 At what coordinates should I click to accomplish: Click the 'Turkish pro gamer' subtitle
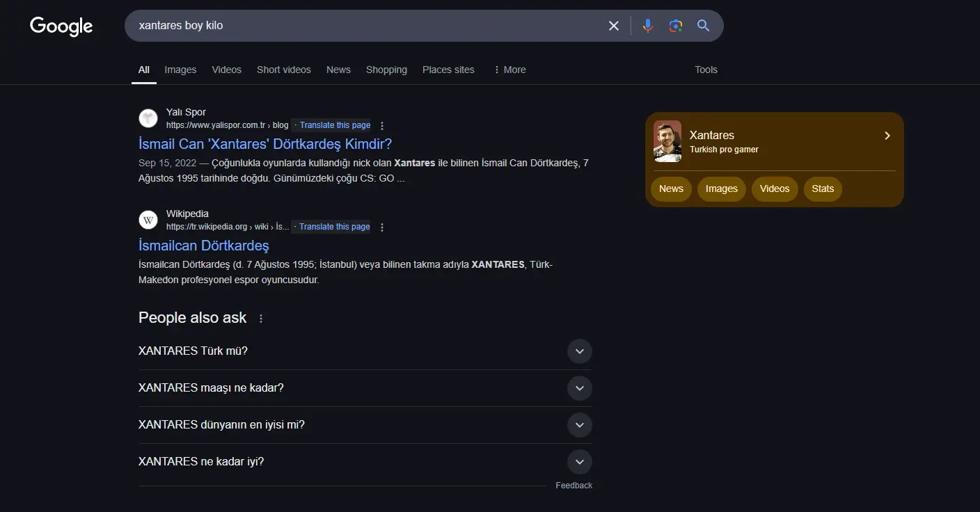(x=724, y=150)
